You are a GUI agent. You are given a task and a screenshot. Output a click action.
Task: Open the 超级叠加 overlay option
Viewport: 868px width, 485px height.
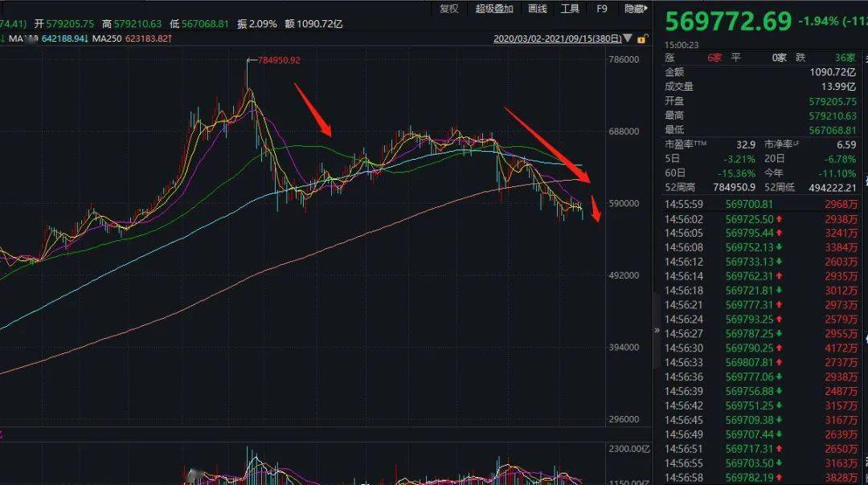493,9
